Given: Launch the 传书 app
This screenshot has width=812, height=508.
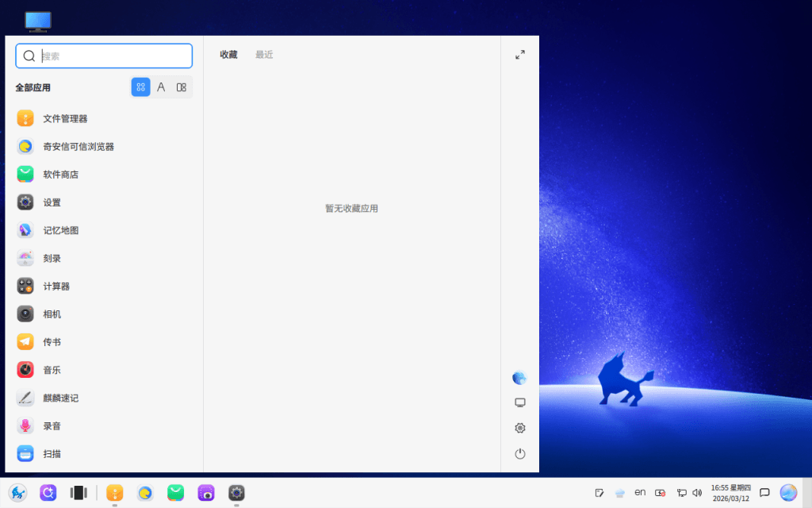Looking at the screenshot, I should [104, 342].
